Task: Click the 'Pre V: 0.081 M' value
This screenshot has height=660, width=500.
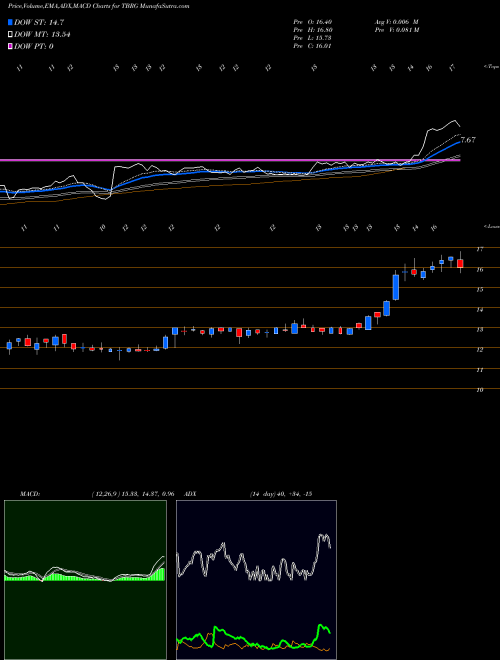Action: point(396,30)
